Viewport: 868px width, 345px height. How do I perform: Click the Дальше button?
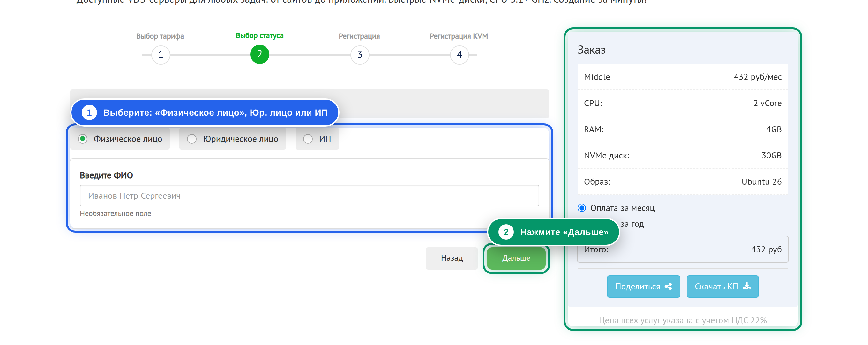516,258
